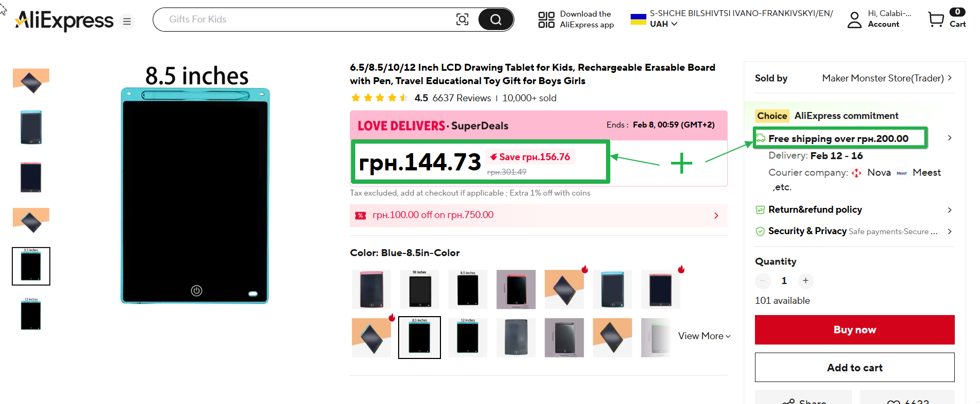Expand Security & Privacy details
This screenshot has height=404, width=980.
[949, 231]
